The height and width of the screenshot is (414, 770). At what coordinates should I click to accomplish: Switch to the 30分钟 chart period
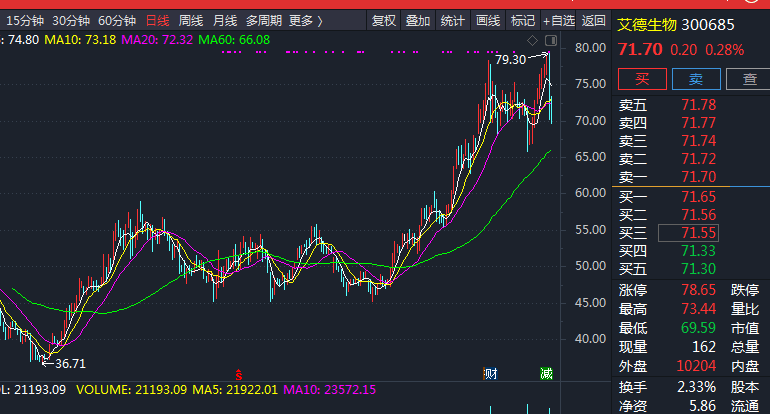[x=71, y=21]
